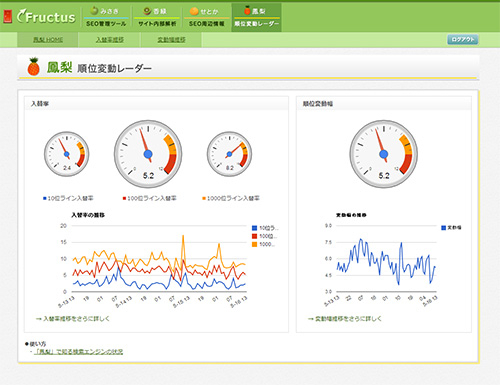This screenshot has width=500, height=385.
Task: Open the 入替率推移 submenu link
Action: 110,40
